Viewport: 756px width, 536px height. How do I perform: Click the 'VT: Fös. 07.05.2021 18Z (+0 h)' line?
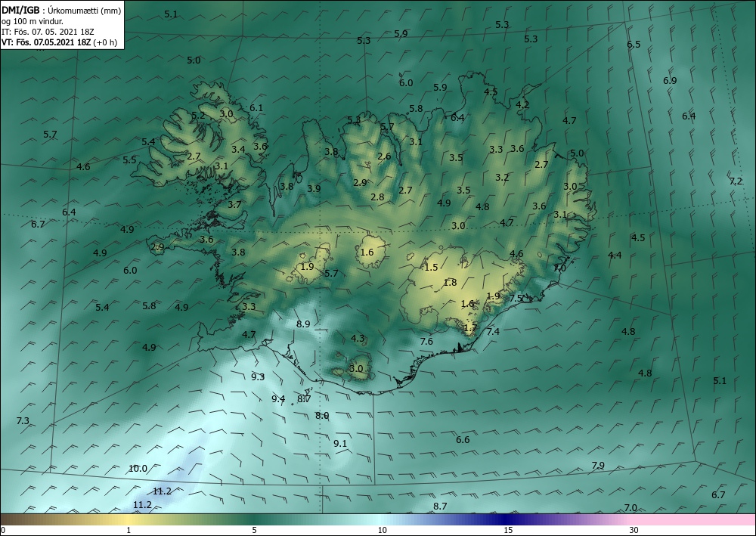click(59, 42)
